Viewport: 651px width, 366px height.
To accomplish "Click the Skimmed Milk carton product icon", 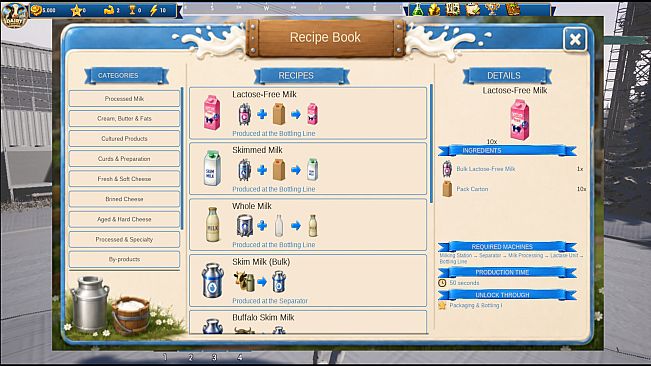I will tap(212, 168).
